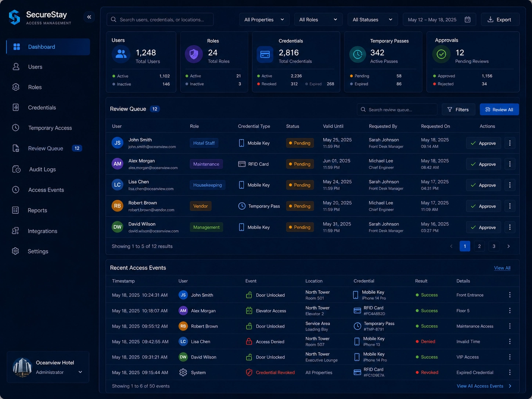532x399 pixels.
Task: Click the Approvals checkmark circle icon
Action: (x=441, y=54)
